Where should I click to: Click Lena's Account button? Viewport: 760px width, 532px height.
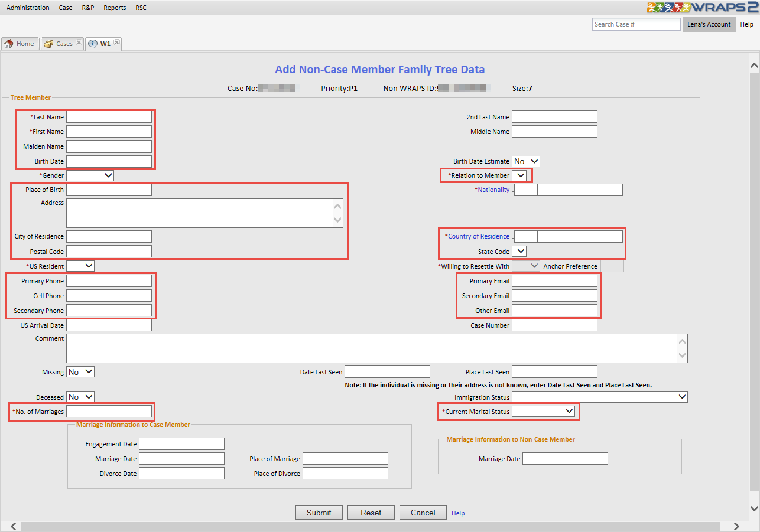tap(709, 24)
